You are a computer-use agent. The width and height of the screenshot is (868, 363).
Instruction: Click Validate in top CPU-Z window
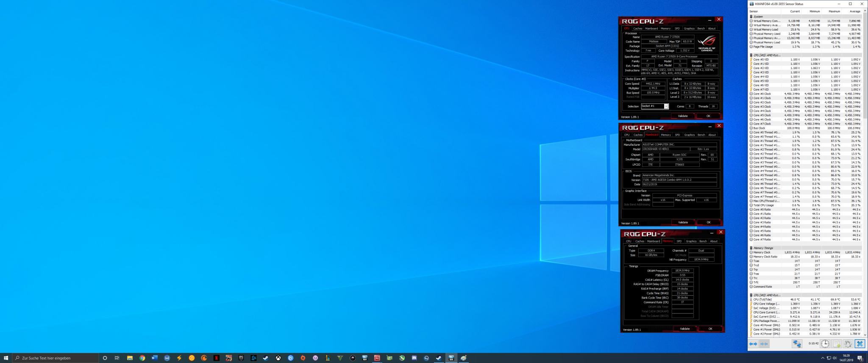[683, 116]
